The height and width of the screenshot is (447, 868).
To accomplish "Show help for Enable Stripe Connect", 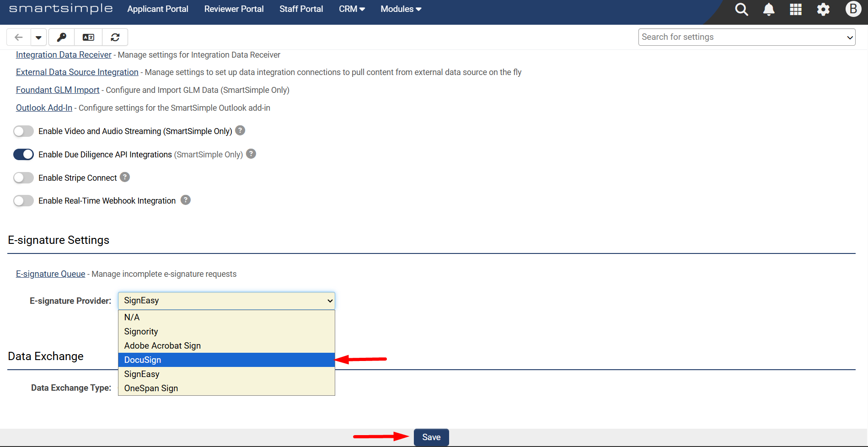I will tap(125, 177).
